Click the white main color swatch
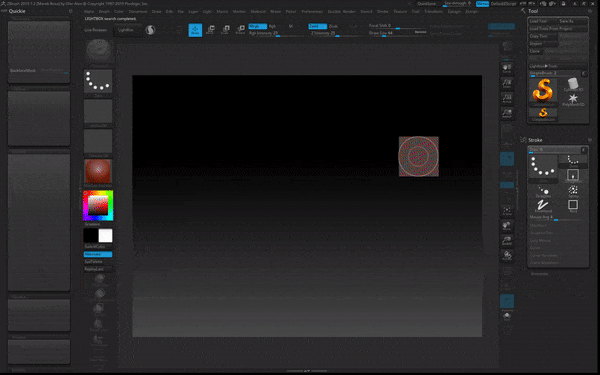This screenshot has height=375, width=600. (106, 236)
